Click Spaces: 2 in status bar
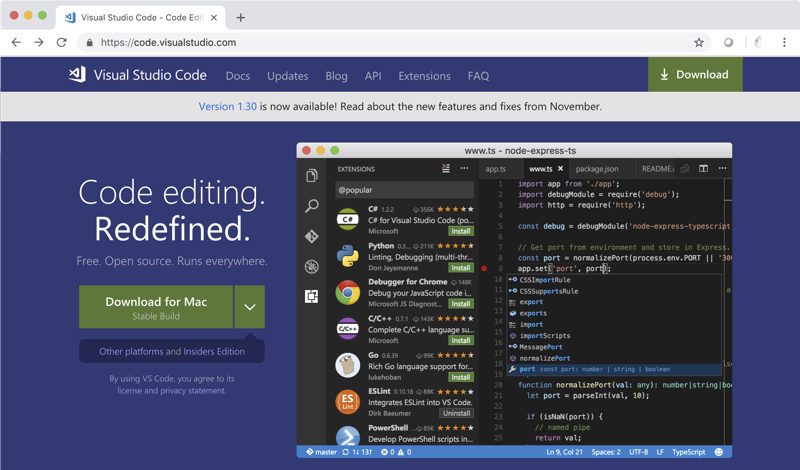The height and width of the screenshot is (470, 800). (x=606, y=452)
